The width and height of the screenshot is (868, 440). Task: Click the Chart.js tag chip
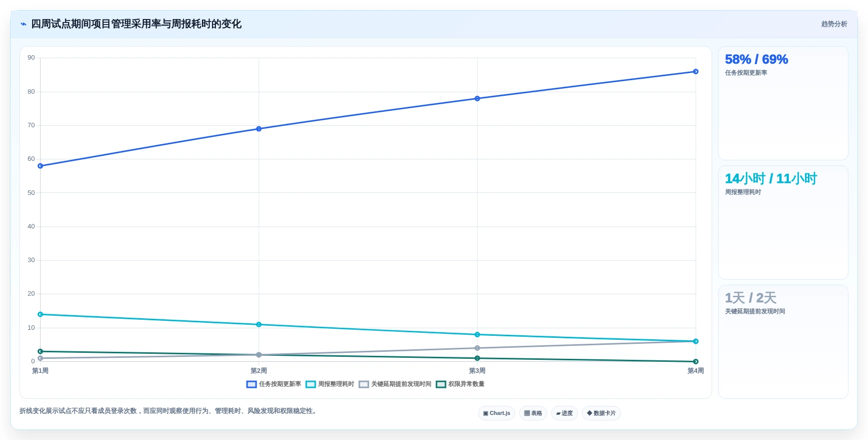[x=497, y=413]
